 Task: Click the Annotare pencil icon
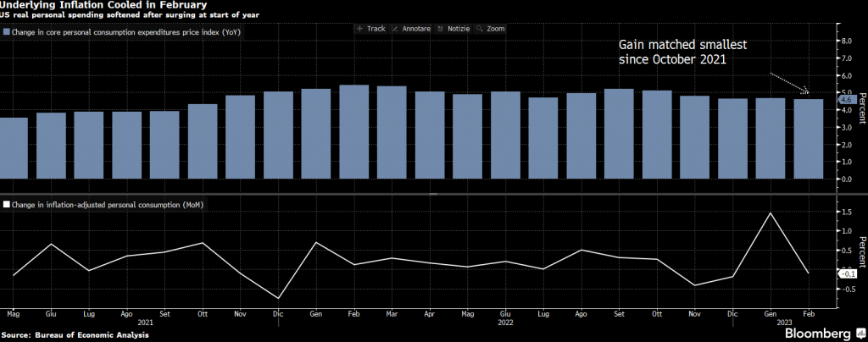396,29
